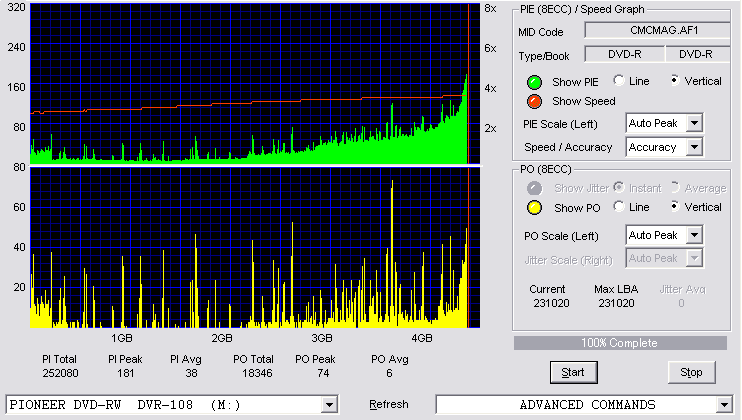Click the gray Show Jitter indicator
The image size is (742, 420).
(534, 188)
